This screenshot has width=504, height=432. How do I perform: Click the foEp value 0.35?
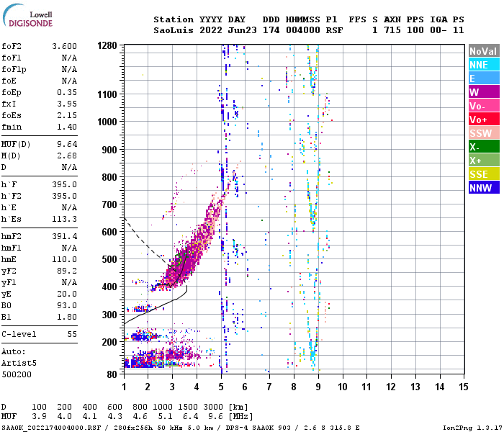(67, 92)
